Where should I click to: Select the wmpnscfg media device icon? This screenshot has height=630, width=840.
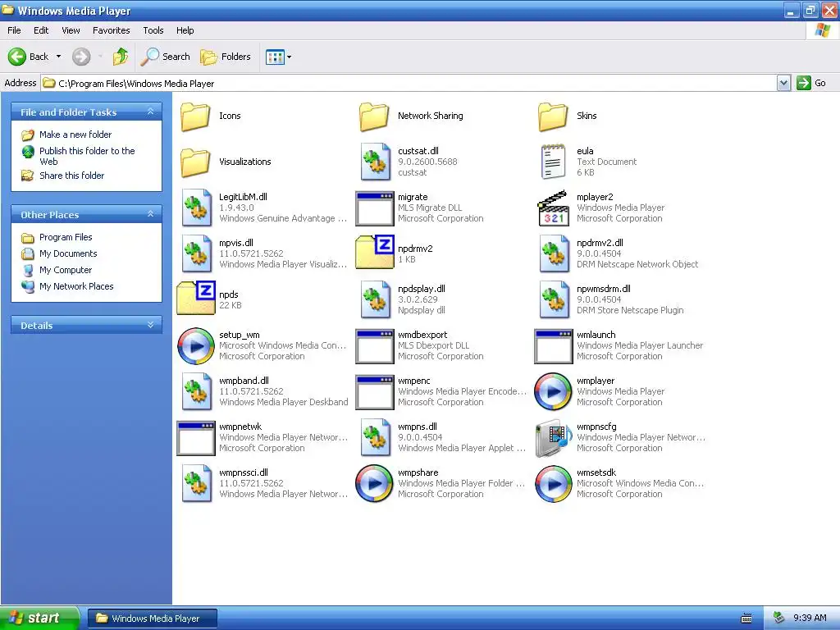(554, 438)
